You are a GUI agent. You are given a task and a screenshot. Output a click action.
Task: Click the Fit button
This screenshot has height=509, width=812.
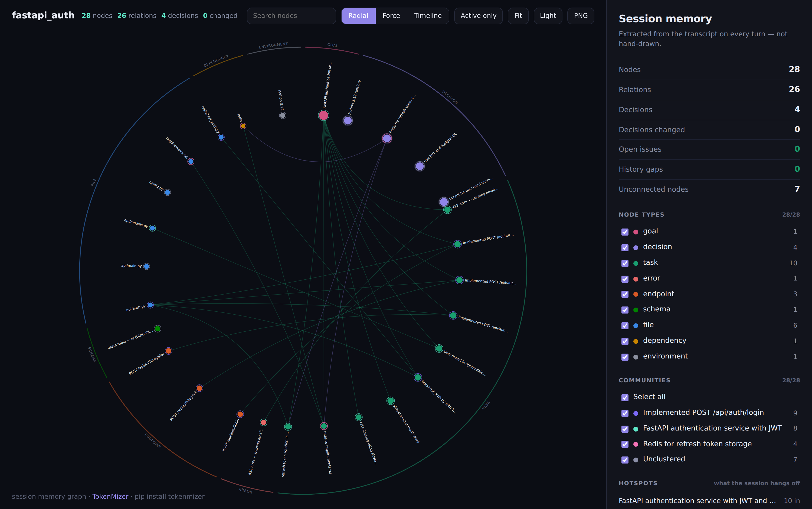point(518,16)
